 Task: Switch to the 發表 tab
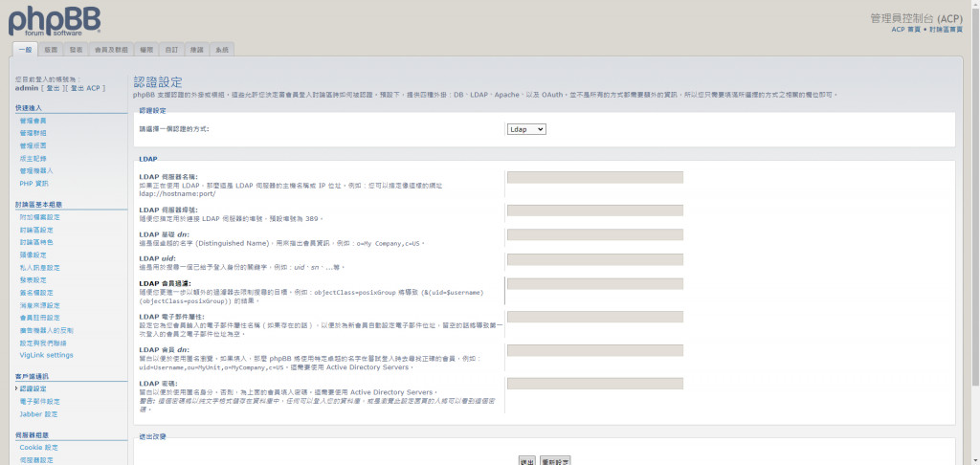point(77,50)
